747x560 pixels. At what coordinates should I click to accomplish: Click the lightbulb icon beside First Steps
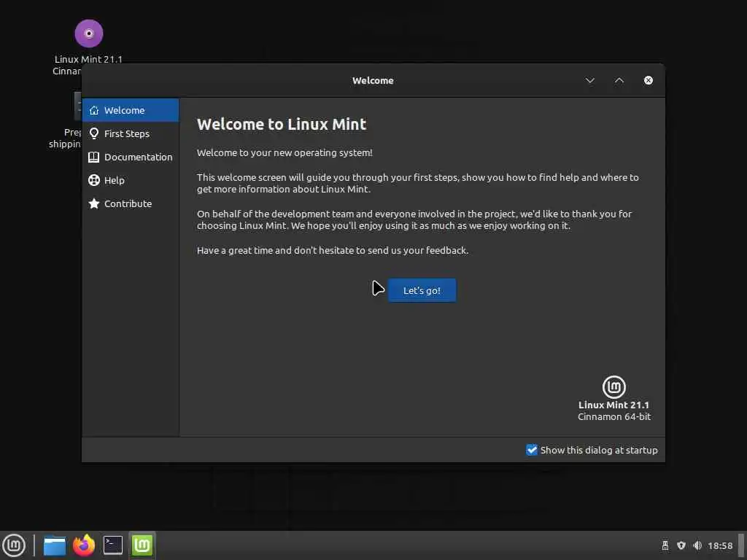[94, 133]
